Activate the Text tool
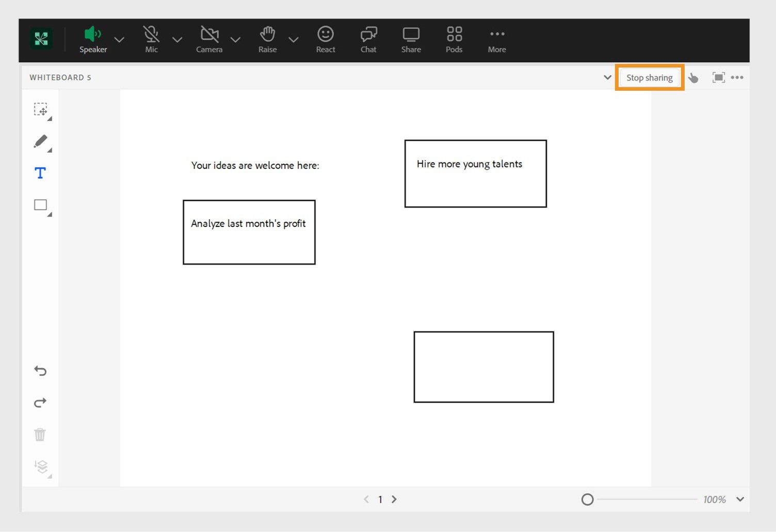The width and height of the screenshot is (776, 532). pyautogui.click(x=40, y=173)
